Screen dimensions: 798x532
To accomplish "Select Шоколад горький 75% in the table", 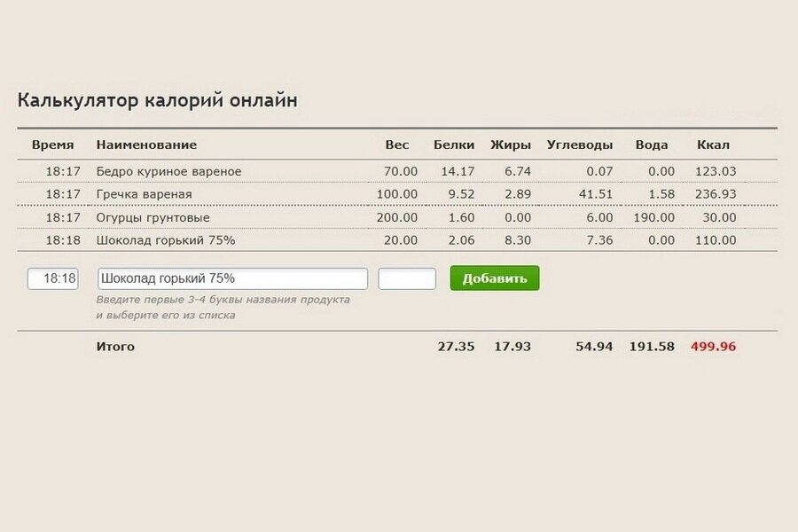I will (166, 240).
